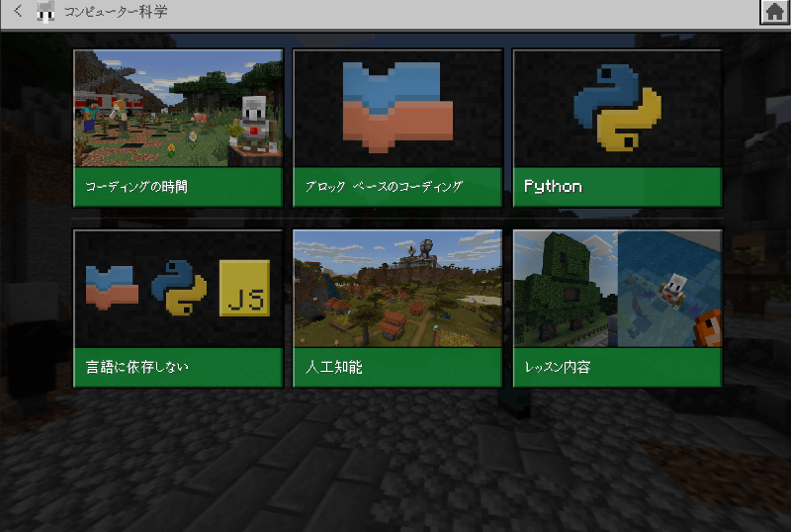791x532 pixels.
Task: Open the 人工知能 village thumbnail
Action: (x=397, y=289)
